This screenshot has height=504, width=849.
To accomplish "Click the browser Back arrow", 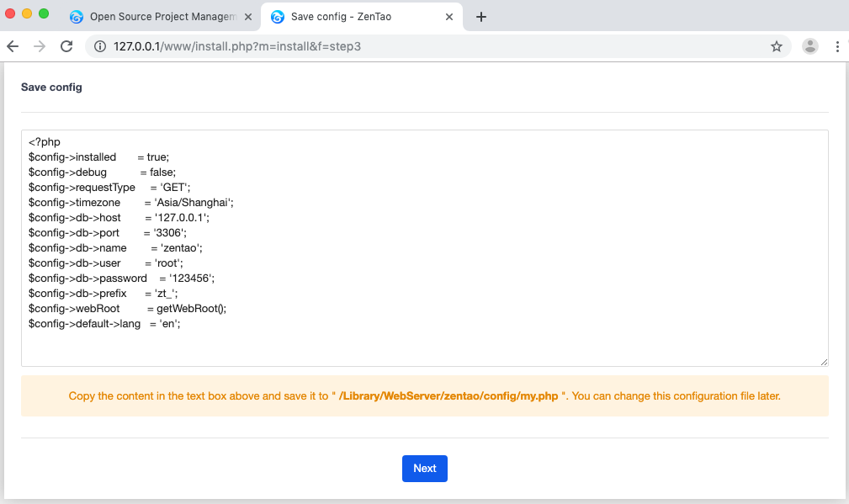I will [x=13, y=47].
